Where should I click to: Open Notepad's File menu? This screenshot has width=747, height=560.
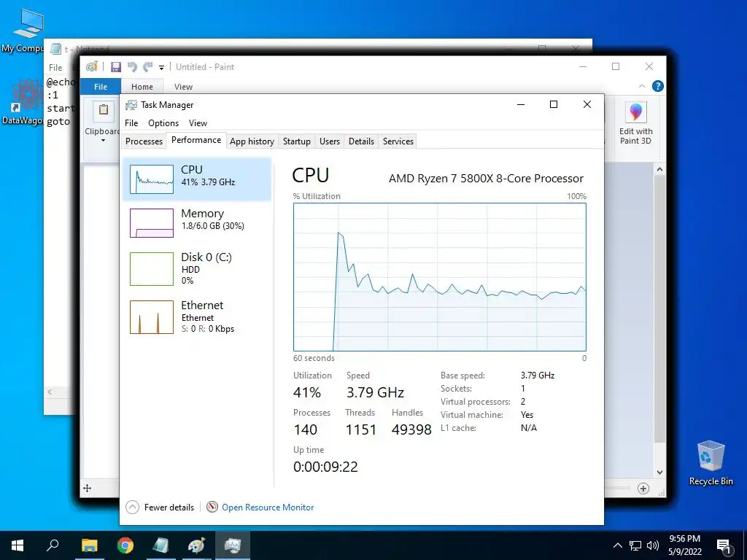pyautogui.click(x=55, y=68)
